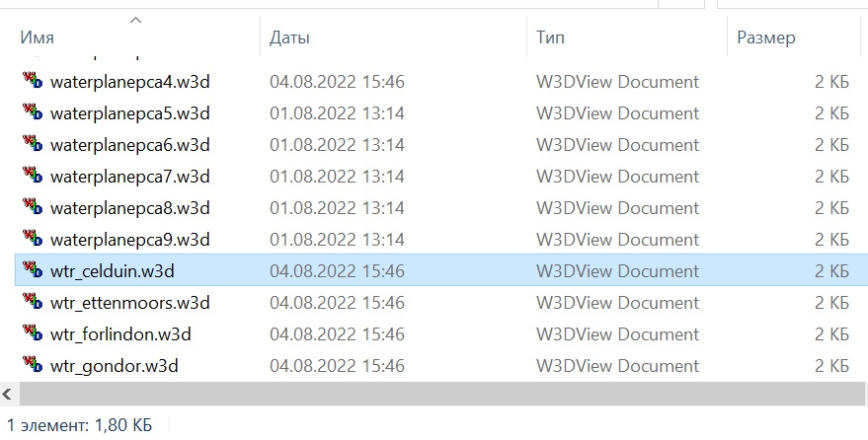
Task: Click the horizontal scrollbar track
Action: (x=440, y=394)
